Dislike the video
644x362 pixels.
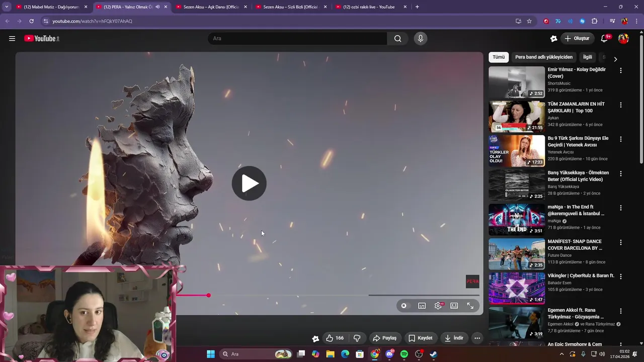click(357, 338)
